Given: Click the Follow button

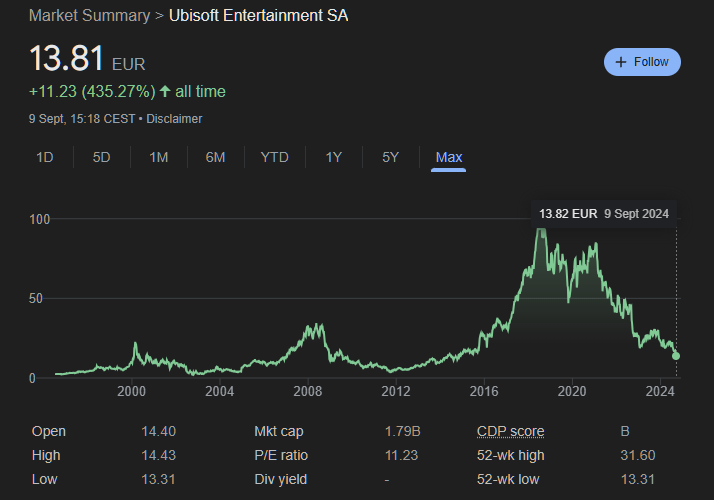Looking at the screenshot, I should point(642,62).
